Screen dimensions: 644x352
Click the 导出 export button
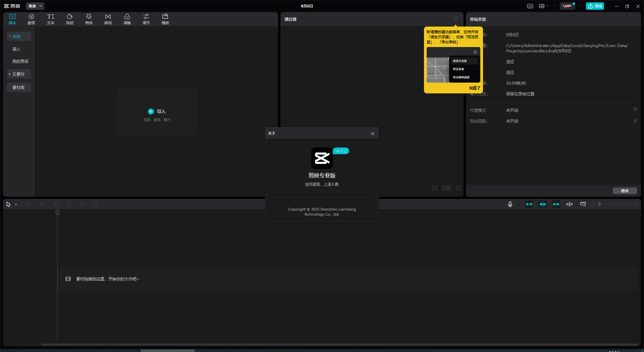(595, 6)
